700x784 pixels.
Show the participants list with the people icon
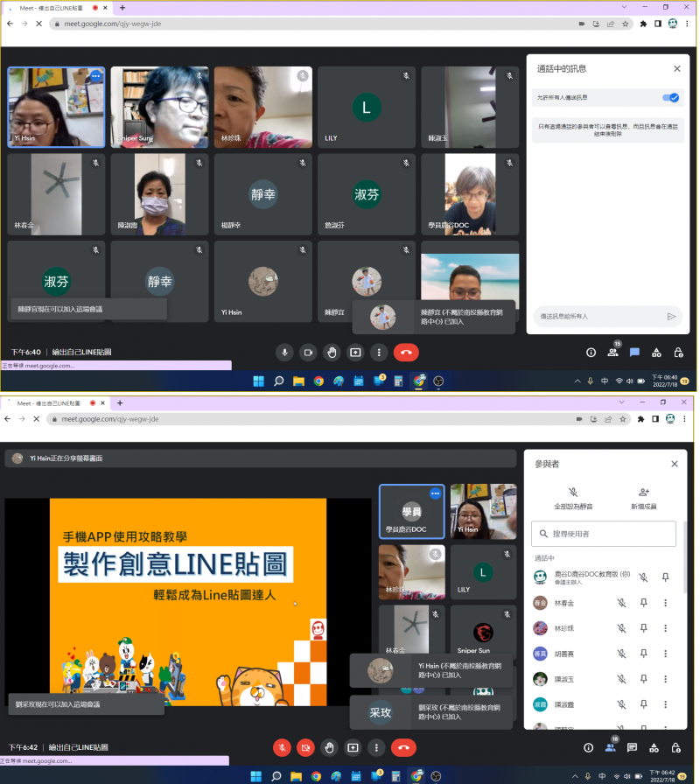614,353
